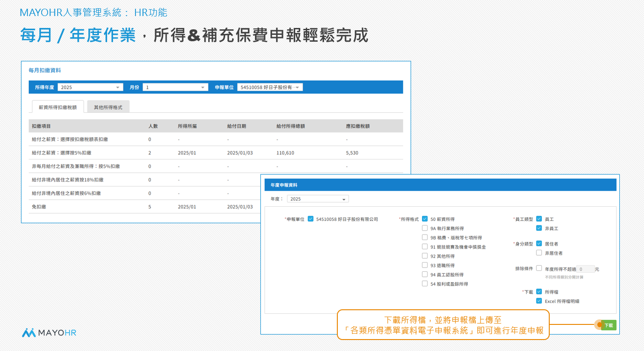Click the 所得所屬 column header

(x=187, y=126)
